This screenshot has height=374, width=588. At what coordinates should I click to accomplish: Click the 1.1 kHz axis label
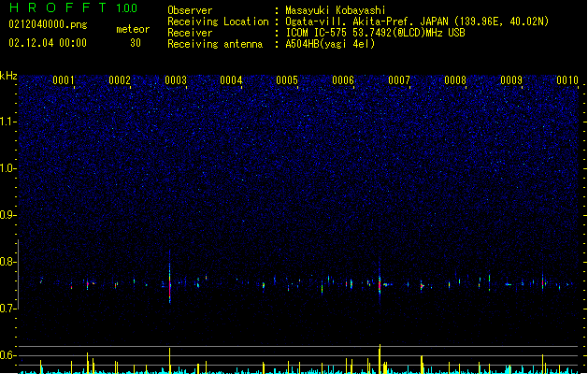pyautogui.click(x=7, y=122)
